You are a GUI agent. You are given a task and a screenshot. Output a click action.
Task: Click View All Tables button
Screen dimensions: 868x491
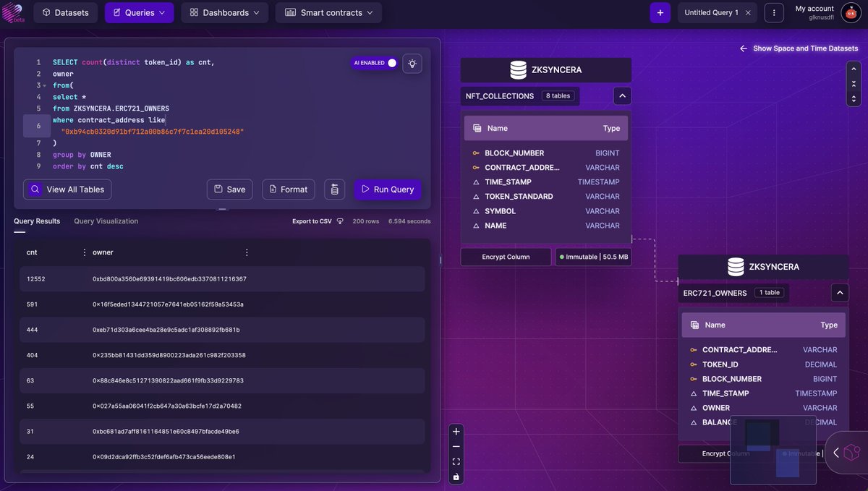[x=67, y=189]
